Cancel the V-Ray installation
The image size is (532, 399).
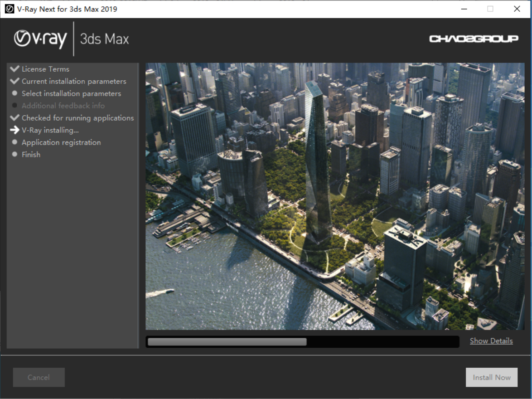[x=39, y=377]
